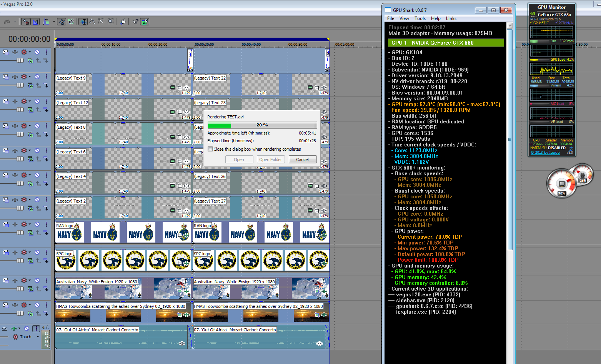
Task: Cancel the TEST.avi render
Action: pos(302,160)
